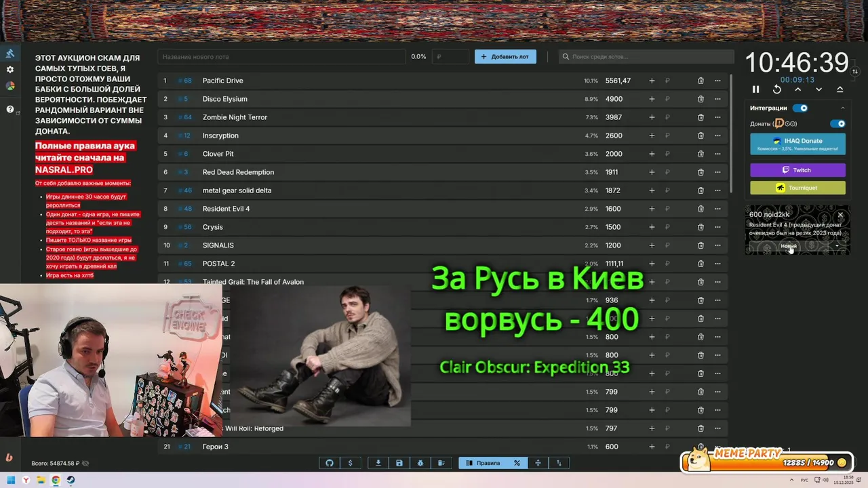Image resolution: width=868 pixels, height=488 pixels.
Task: Delete the Inscryption lot with trash icon
Action: (701, 136)
